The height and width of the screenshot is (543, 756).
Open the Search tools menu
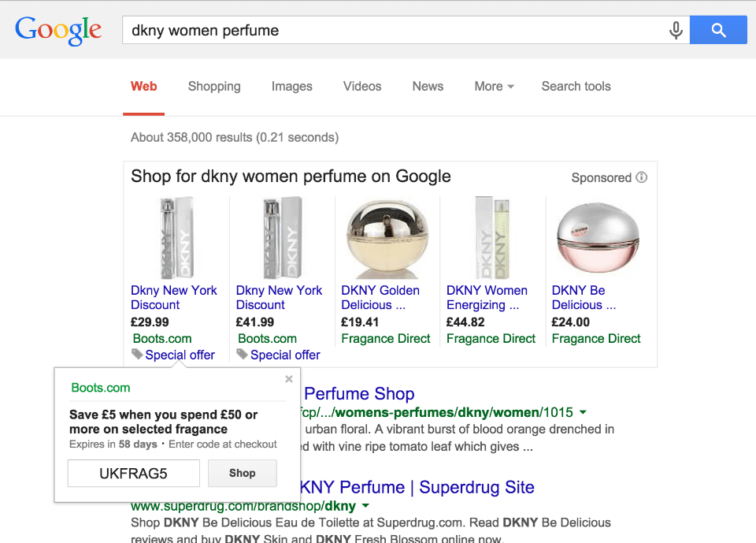(576, 87)
